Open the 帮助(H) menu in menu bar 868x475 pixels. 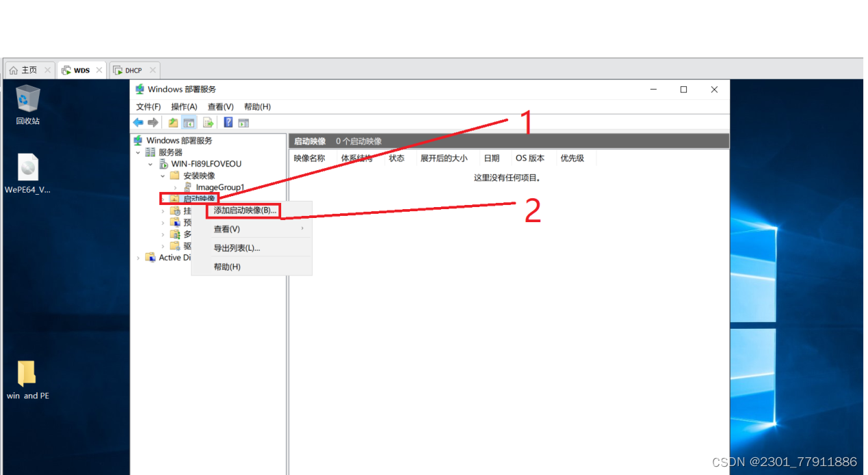[257, 107]
